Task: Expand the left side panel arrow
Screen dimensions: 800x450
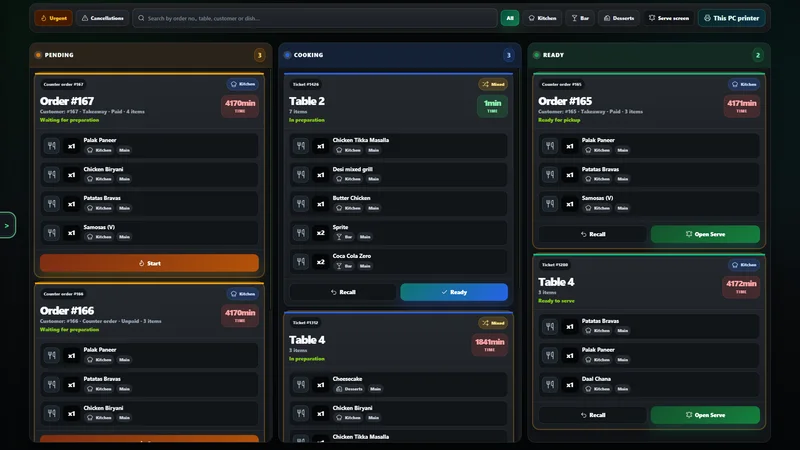Action: [7, 225]
